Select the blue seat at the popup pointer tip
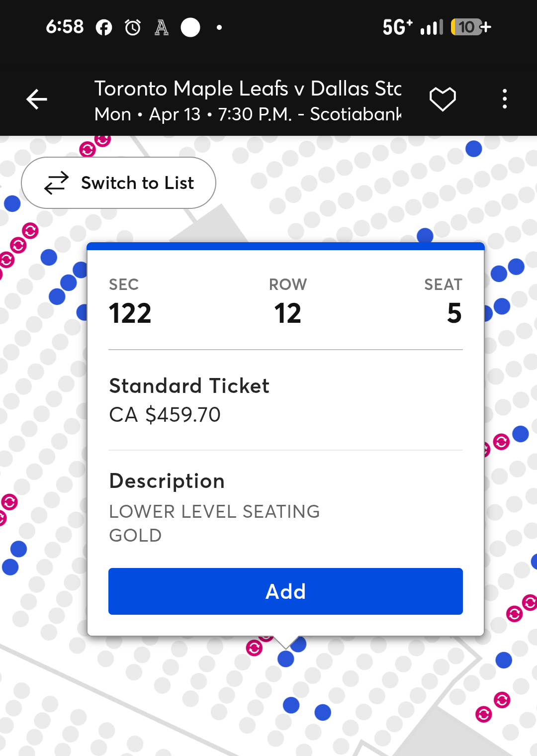Viewport: 537px width, 756px height. click(286, 659)
